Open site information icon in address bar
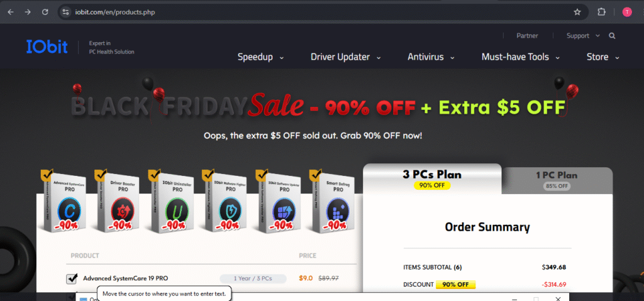Screen dimensions: 644x301 65,12
